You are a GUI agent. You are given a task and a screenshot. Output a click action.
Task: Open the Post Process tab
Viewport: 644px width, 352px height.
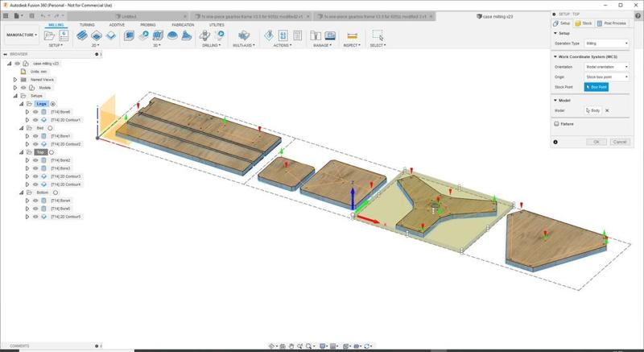point(613,23)
